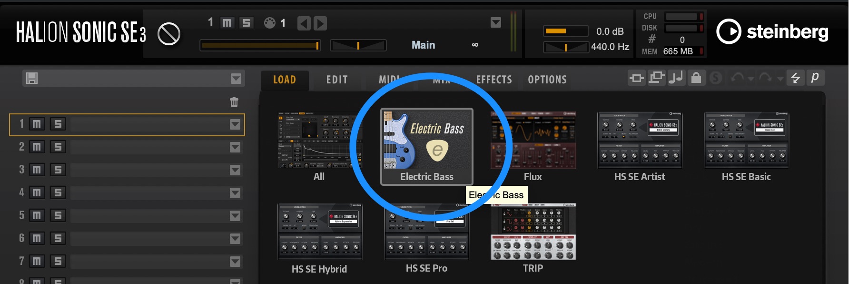This screenshot has height=284, width=868.
Task: Click the 440.0 Hz master tune value
Action: point(610,47)
